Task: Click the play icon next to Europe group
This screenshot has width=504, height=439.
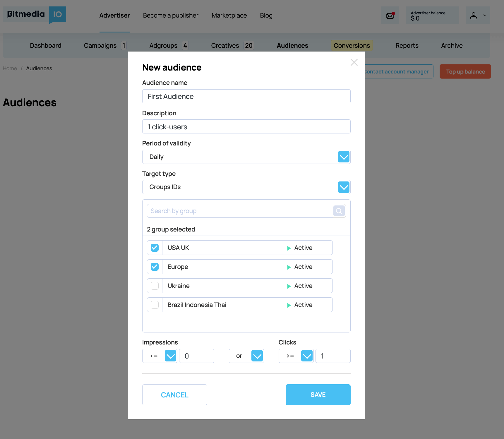Action: (x=289, y=267)
